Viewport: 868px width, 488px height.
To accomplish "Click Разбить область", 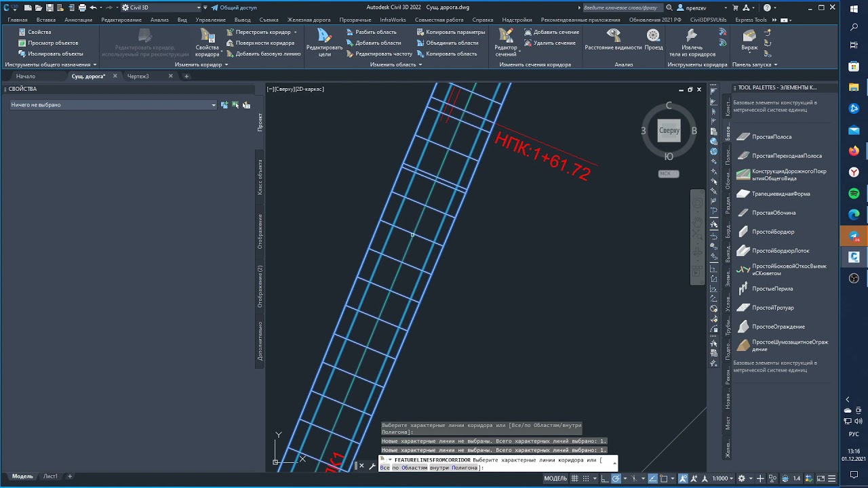I will [371, 32].
